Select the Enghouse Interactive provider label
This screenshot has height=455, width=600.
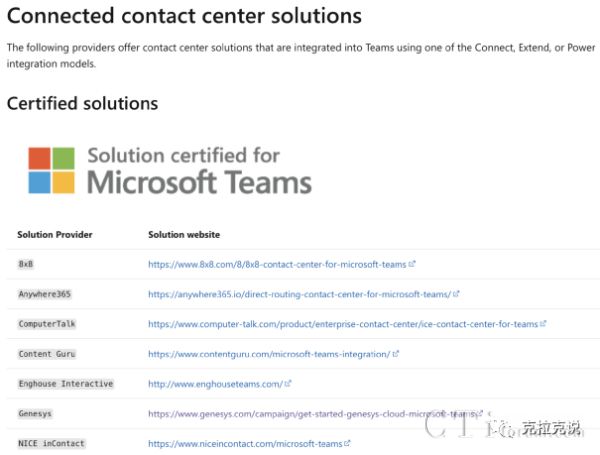click(66, 384)
